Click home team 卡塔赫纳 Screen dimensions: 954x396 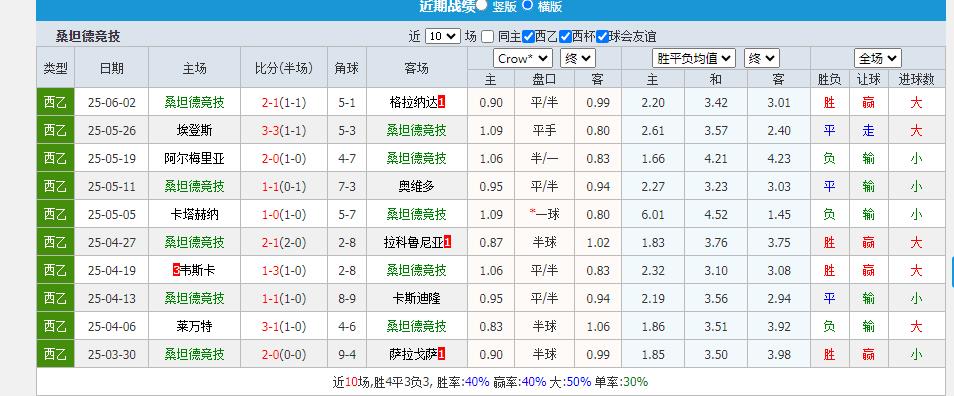coord(195,214)
